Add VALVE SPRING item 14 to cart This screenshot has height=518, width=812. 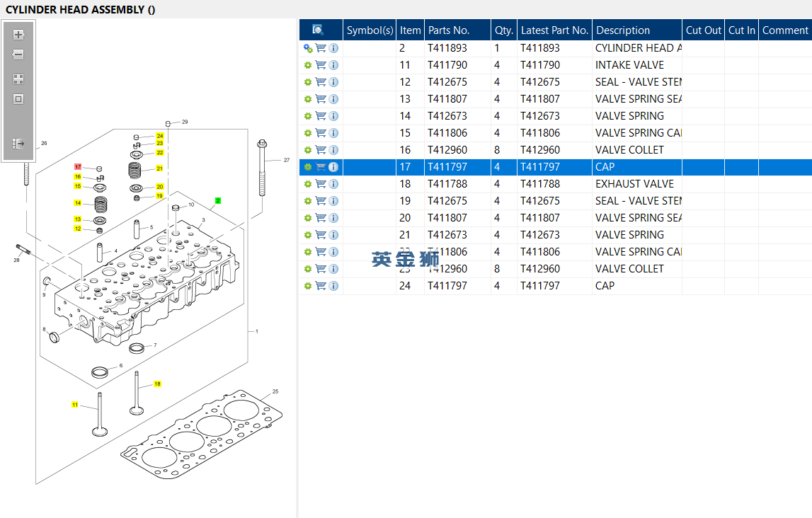click(321, 116)
